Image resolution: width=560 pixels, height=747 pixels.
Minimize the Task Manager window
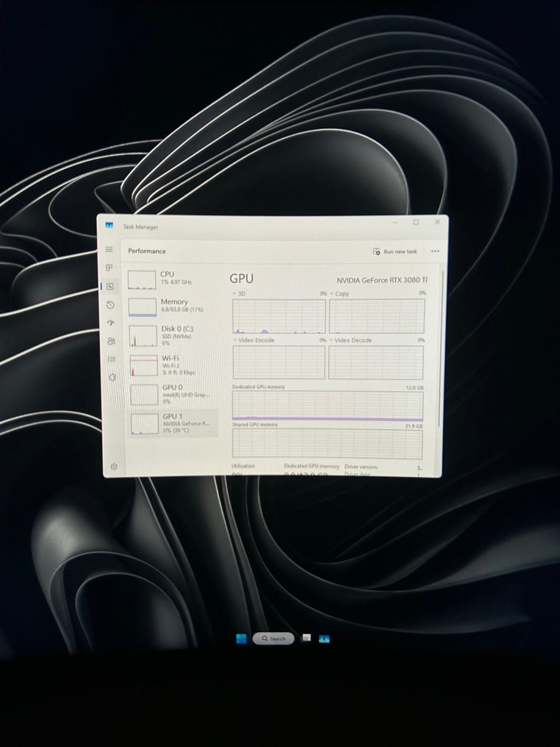click(395, 222)
